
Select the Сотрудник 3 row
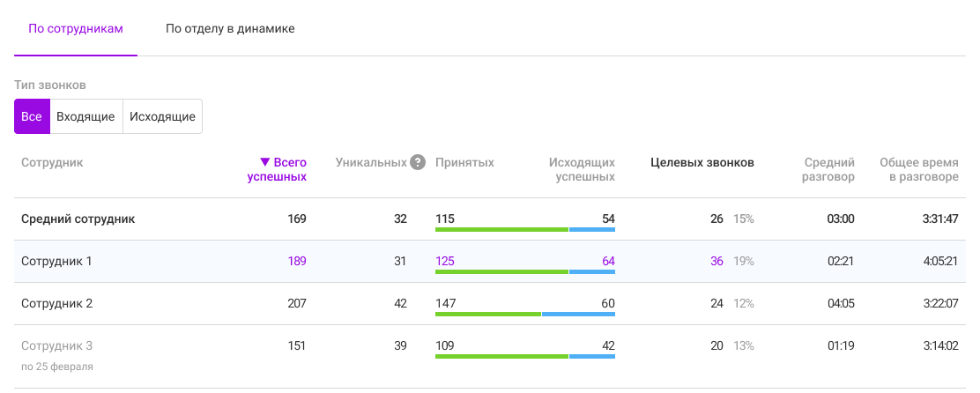[56, 346]
